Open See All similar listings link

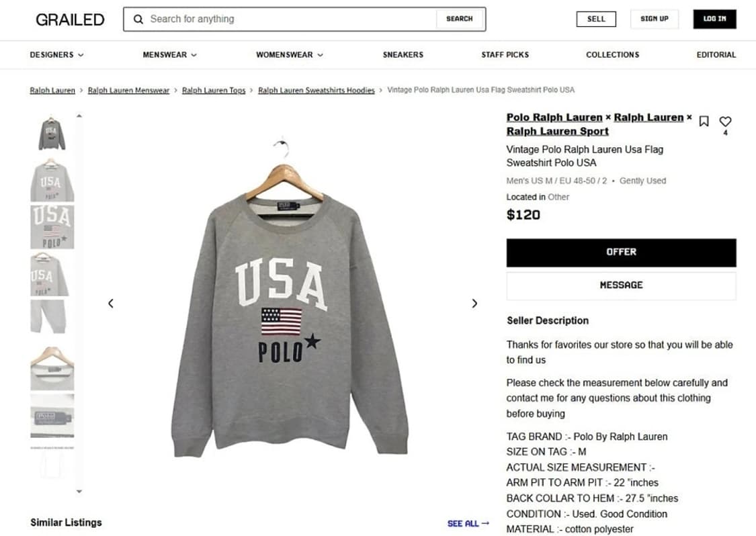(x=468, y=523)
